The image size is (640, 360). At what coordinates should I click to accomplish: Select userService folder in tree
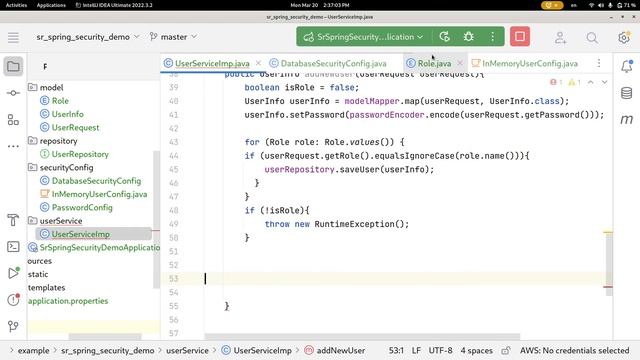[61, 221]
